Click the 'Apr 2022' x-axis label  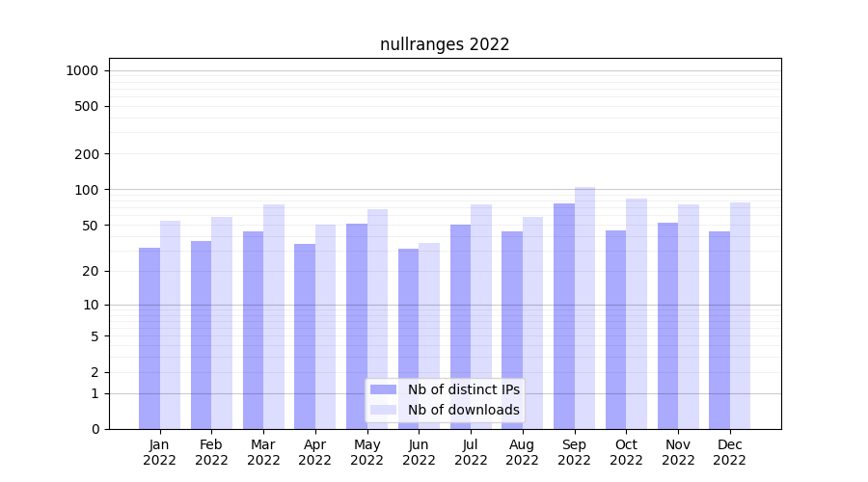(315, 452)
